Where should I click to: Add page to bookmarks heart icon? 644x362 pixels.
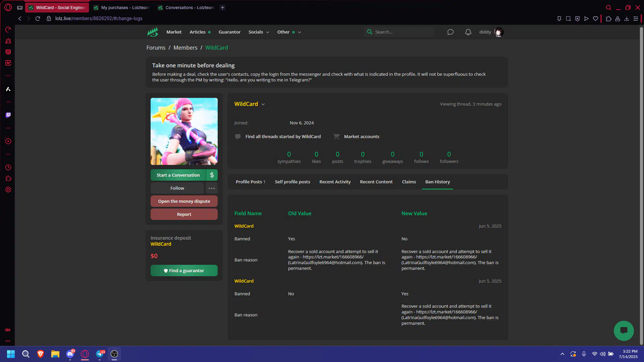[595, 18]
